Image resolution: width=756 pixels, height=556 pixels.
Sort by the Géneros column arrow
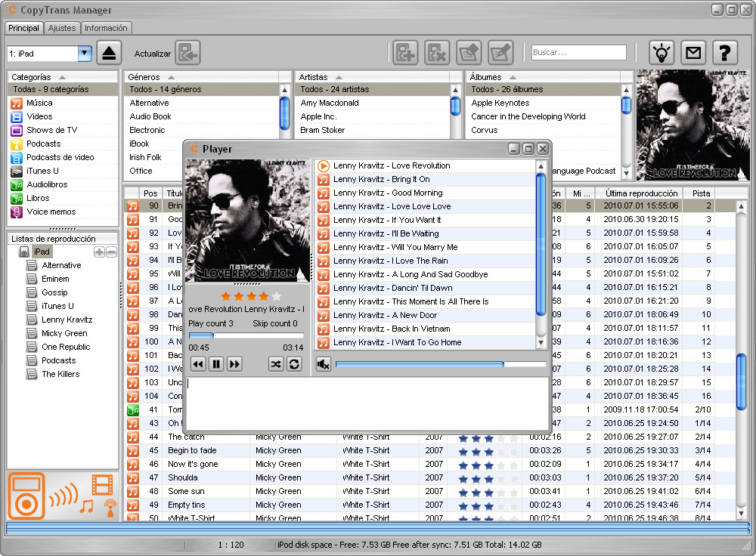(x=171, y=77)
